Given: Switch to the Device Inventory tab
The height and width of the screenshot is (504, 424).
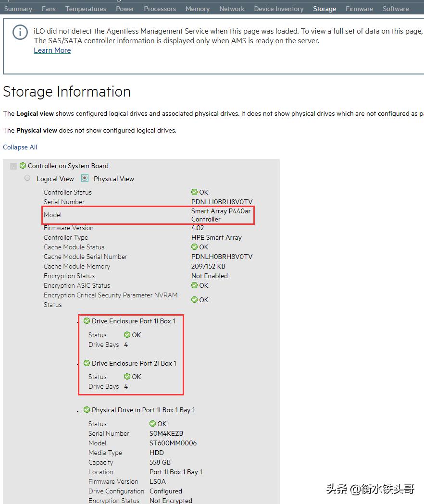Looking at the screenshot, I should [x=278, y=9].
